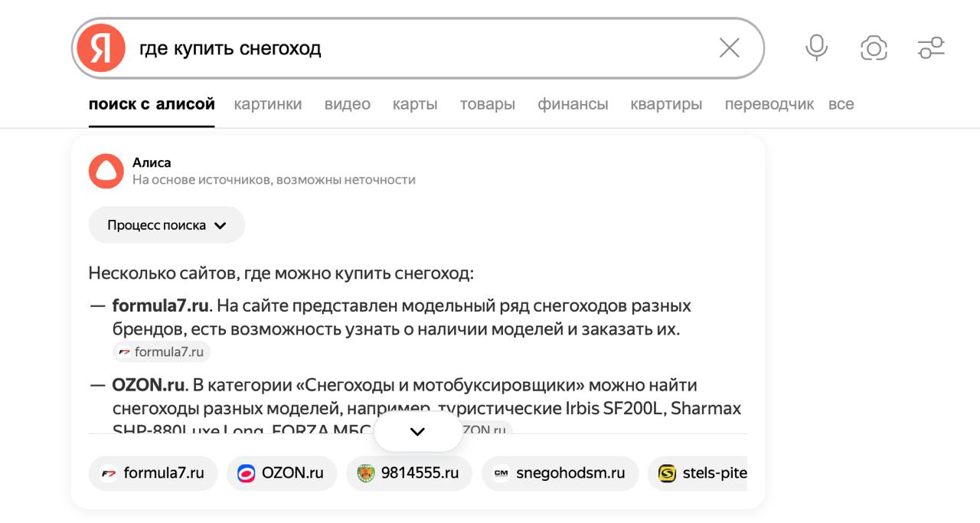Click the Yandex logo icon

pyautogui.click(x=100, y=47)
